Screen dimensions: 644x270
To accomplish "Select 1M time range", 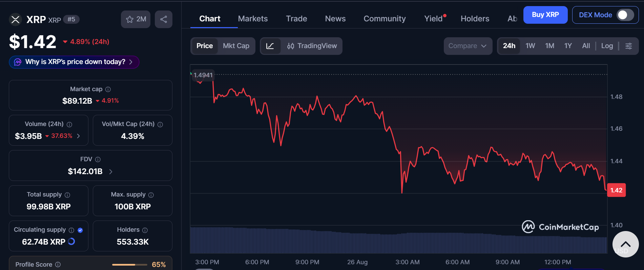I will [x=549, y=46].
